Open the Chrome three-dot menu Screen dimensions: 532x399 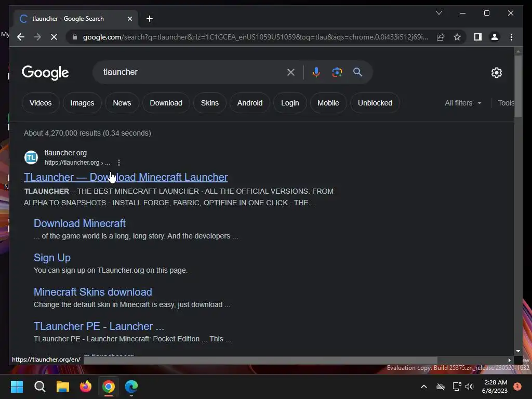pos(511,37)
